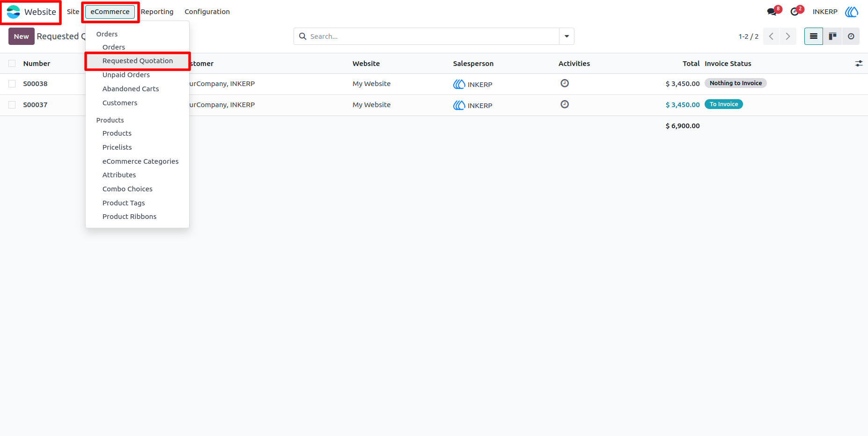Sort by the Total column header
Image resolution: width=868 pixels, height=436 pixels.
691,64
